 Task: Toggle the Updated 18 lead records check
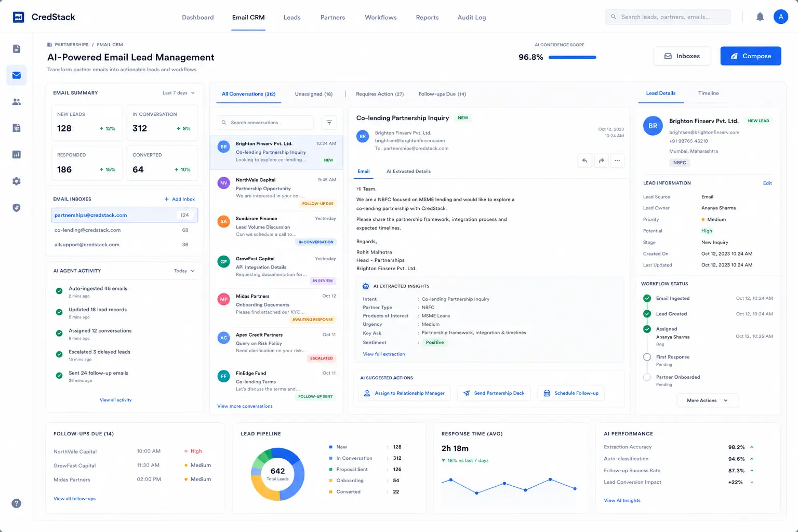[59, 312]
